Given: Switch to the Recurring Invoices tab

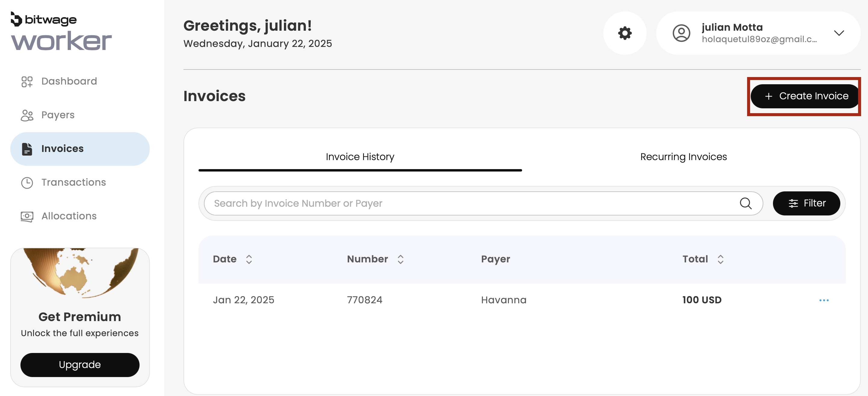Looking at the screenshot, I should pos(683,157).
